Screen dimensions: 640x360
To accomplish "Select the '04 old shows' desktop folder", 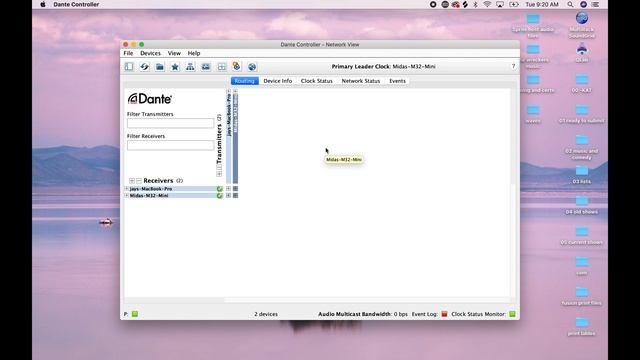I will [x=582, y=205].
